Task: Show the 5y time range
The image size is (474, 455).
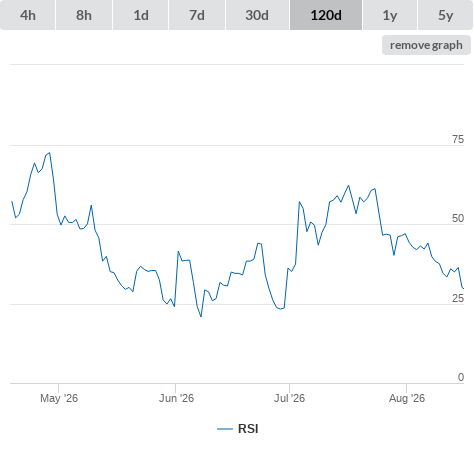Action: (x=445, y=15)
